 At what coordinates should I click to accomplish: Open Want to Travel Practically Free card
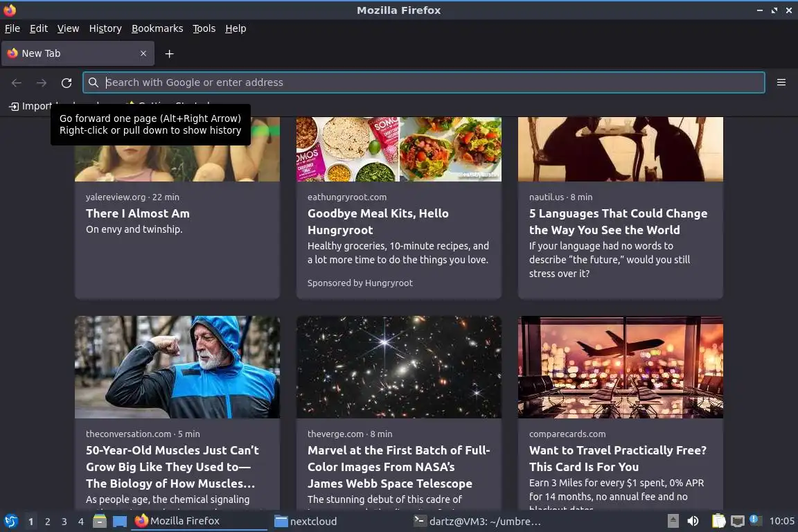(617, 458)
